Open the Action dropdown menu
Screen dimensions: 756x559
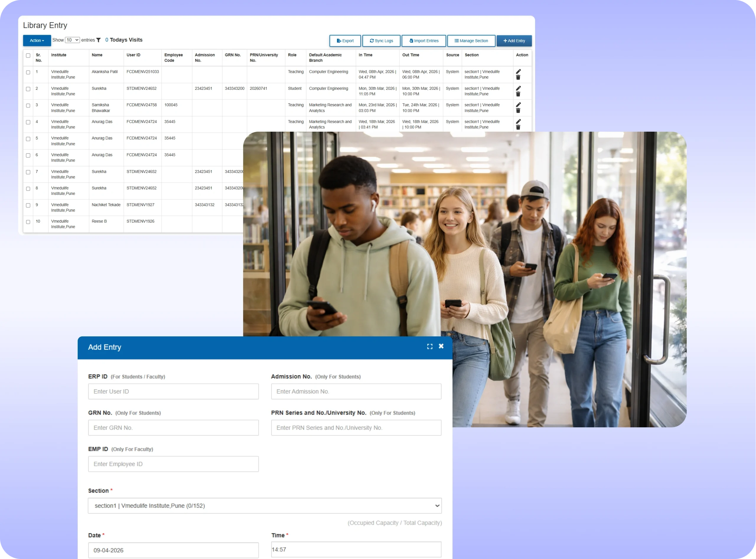coord(37,41)
